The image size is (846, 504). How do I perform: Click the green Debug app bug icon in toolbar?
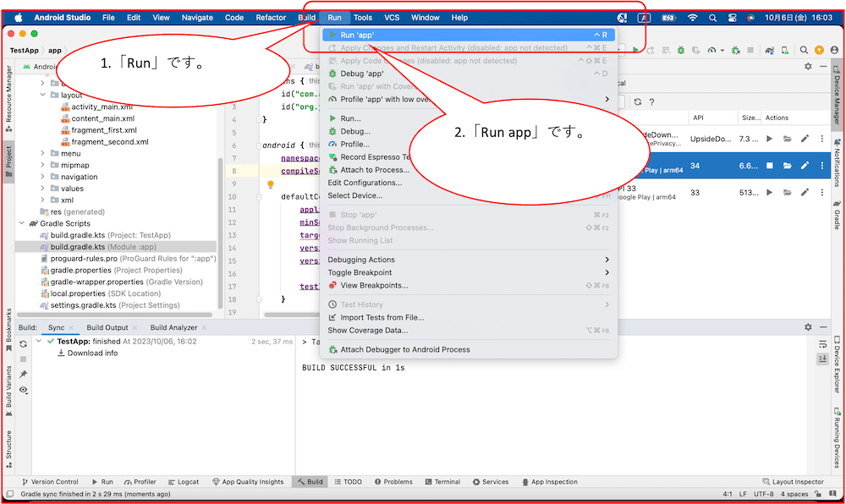(681, 50)
